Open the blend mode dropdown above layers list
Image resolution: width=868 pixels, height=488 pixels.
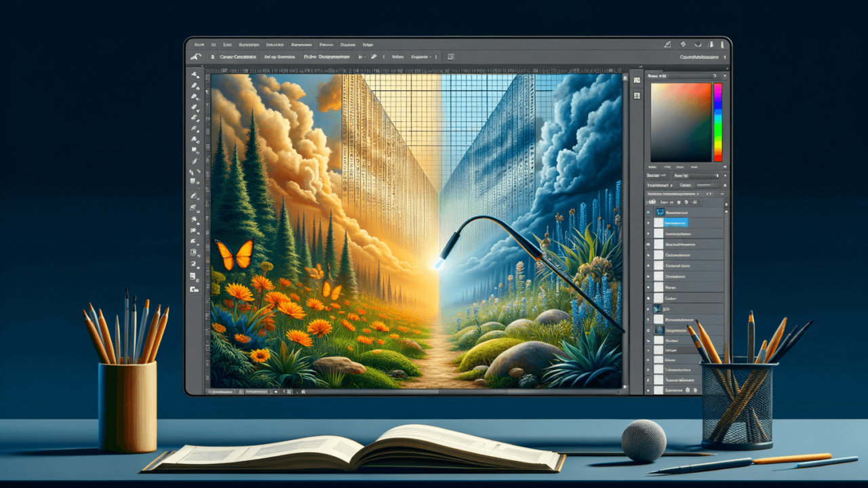point(659,184)
